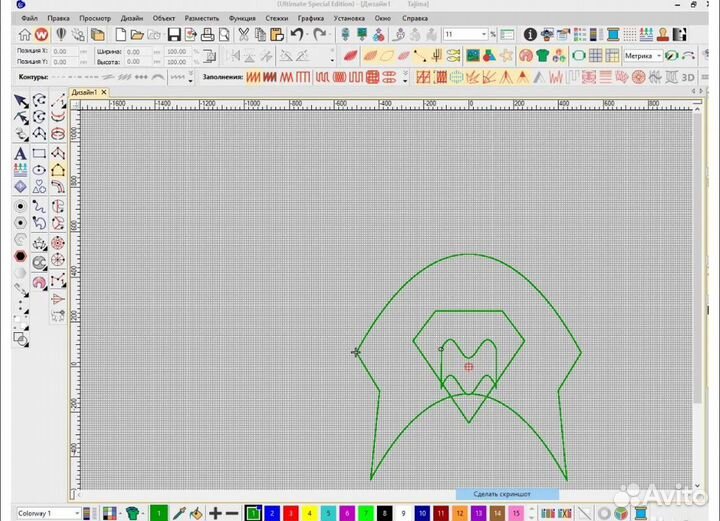Toggle the proportional scaling lock icon
This screenshot has height=521, width=720.
tap(210, 56)
